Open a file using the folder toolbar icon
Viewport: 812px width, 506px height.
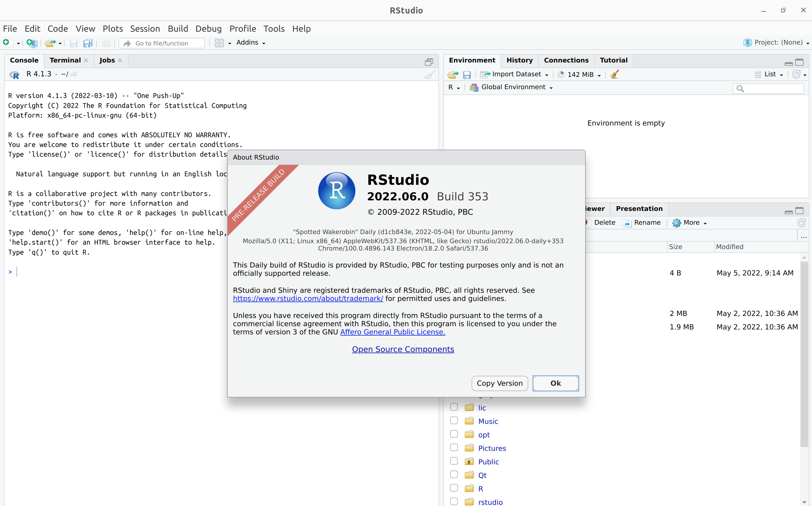click(50, 43)
